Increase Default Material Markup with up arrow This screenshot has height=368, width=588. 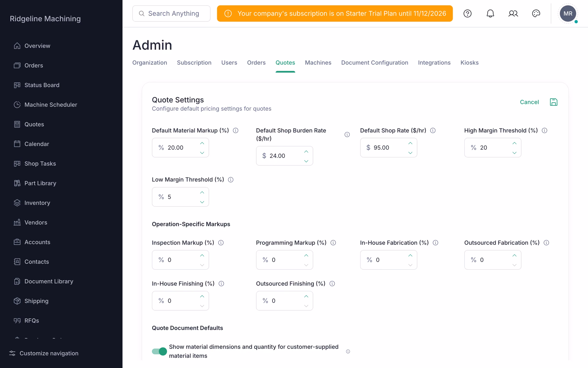(202, 143)
